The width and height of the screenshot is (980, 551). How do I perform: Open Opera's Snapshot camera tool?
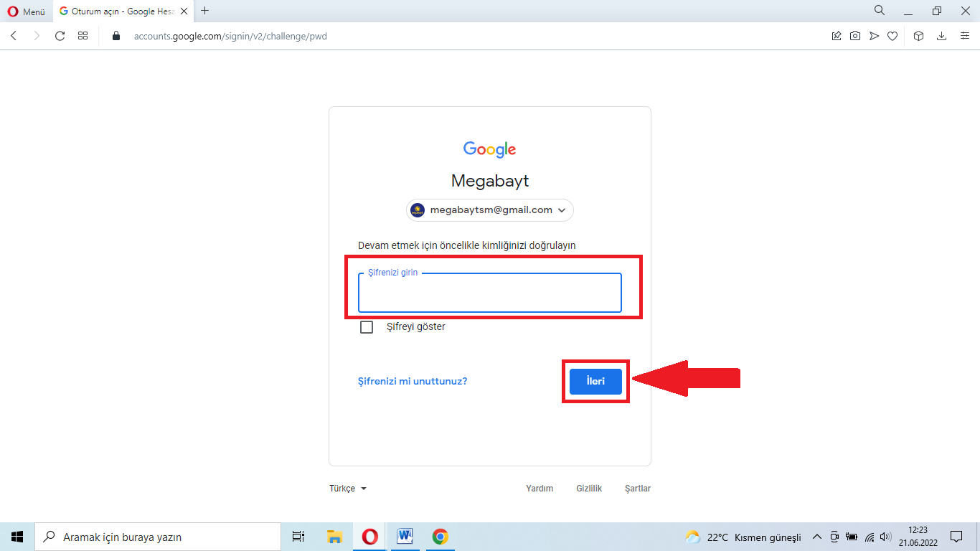(x=854, y=36)
